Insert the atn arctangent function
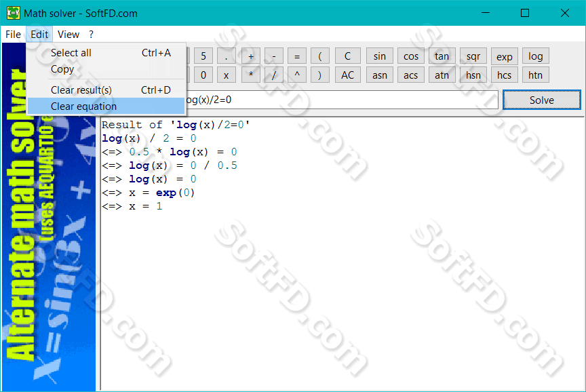This screenshot has height=392, width=586. point(442,75)
